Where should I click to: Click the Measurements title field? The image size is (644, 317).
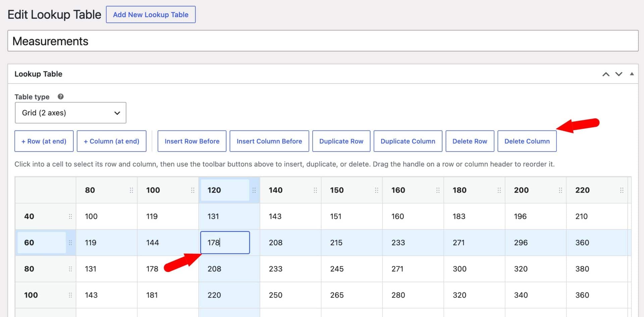click(x=323, y=41)
